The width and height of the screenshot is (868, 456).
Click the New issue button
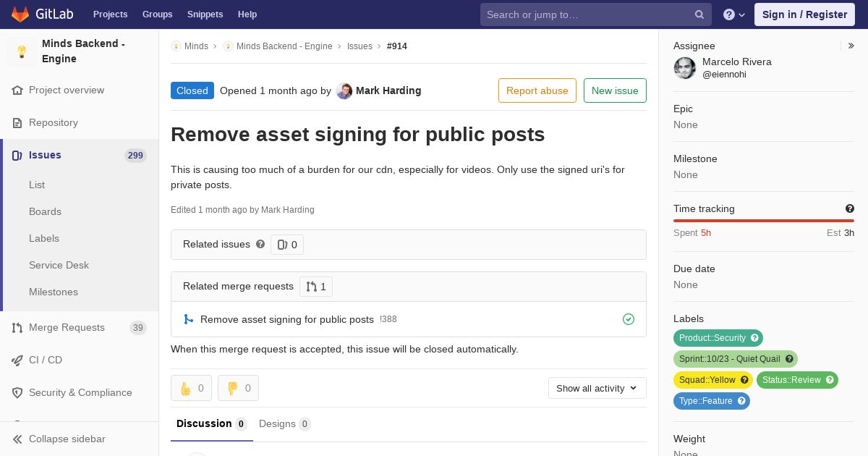point(615,90)
